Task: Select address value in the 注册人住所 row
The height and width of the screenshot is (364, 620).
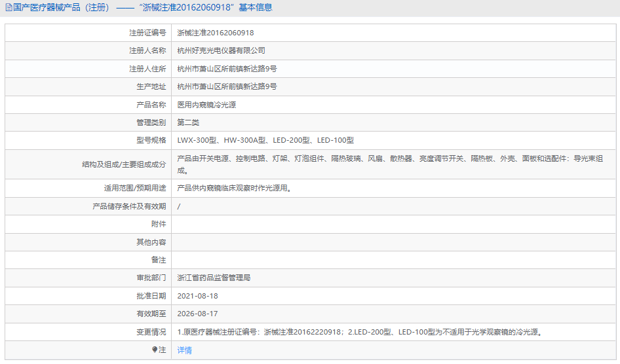Action: 227,69
